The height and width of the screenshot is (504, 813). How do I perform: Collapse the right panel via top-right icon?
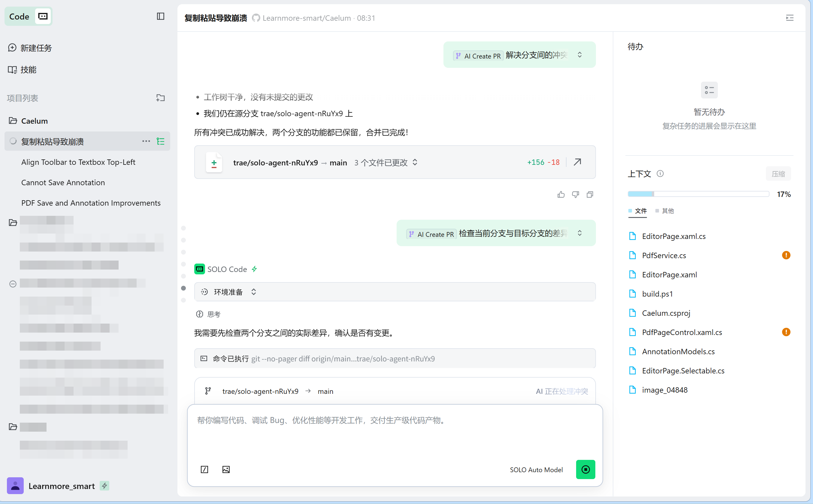point(789,18)
